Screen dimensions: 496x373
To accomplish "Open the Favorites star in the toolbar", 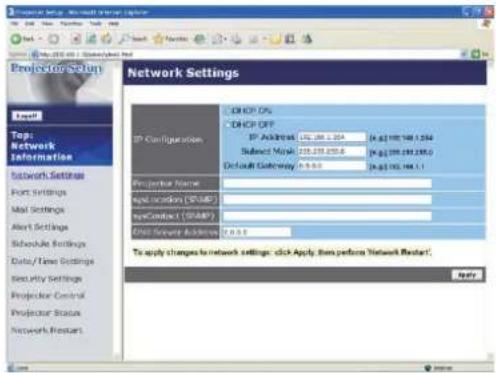I will (x=171, y=39).
